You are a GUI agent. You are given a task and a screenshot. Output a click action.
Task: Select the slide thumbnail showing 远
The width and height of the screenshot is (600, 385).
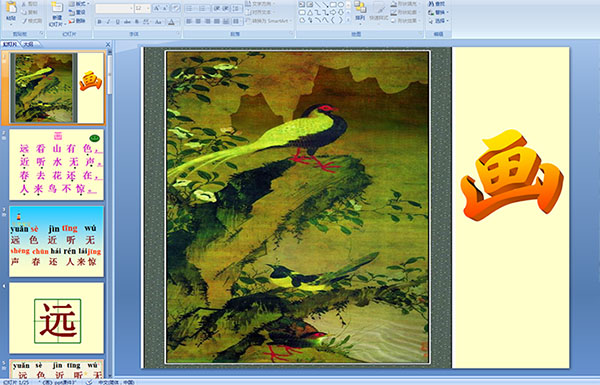(x=57, y=318)
